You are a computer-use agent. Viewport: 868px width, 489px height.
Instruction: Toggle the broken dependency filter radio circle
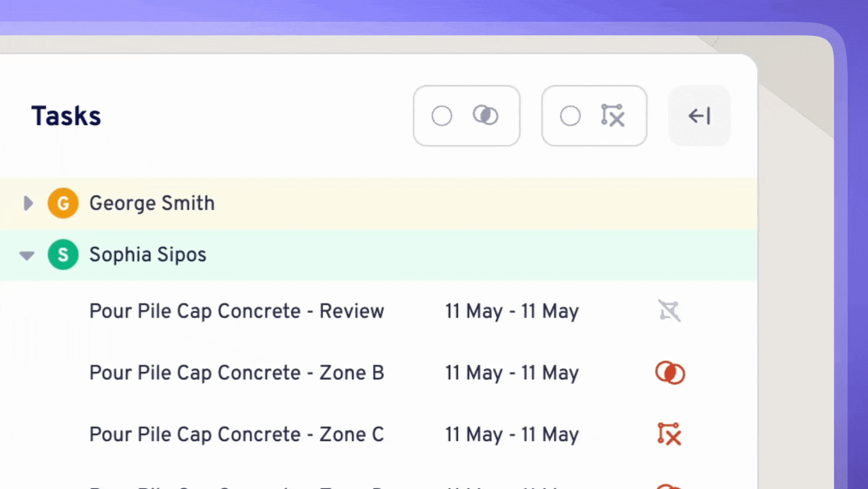[x=570, y=116]
